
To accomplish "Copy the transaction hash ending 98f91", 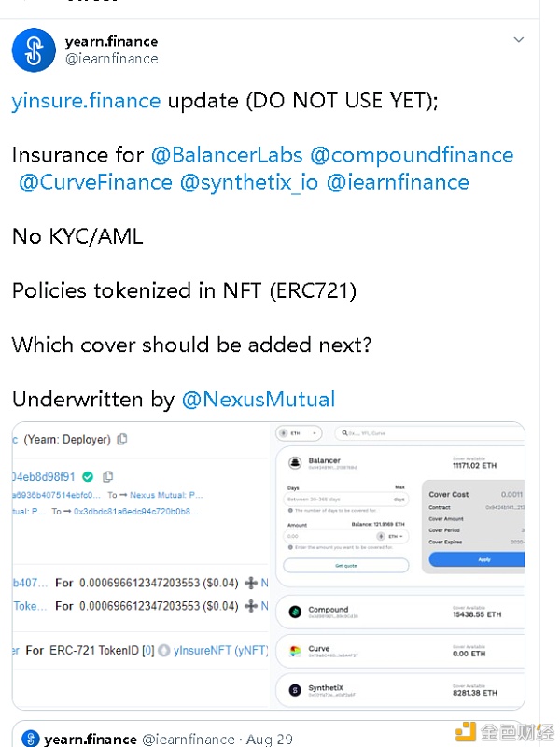I will (x=108, y=476).
